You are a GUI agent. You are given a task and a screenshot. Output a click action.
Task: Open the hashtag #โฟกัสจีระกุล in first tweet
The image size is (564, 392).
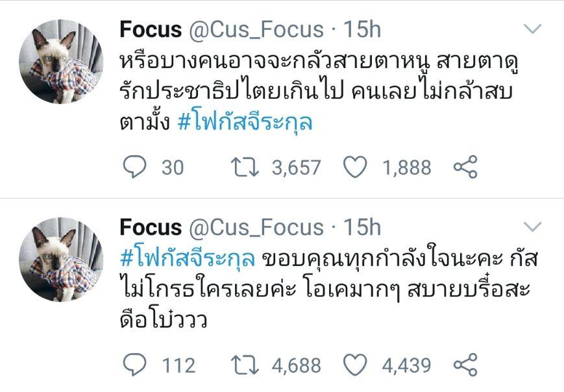[245, 121]
